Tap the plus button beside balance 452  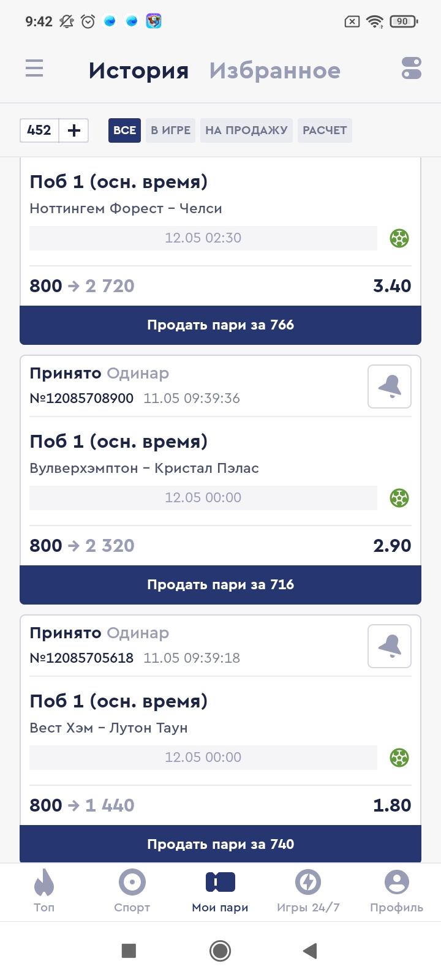tap(74, 130)
